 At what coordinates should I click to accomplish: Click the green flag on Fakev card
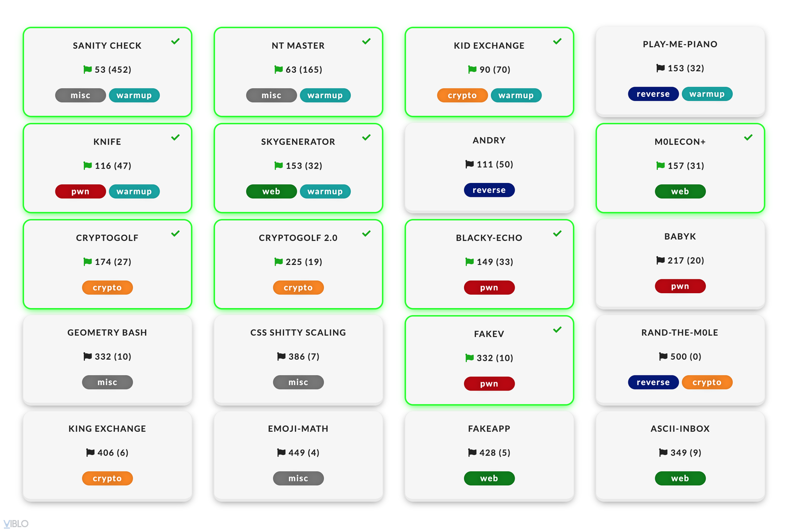click(470, 358)
